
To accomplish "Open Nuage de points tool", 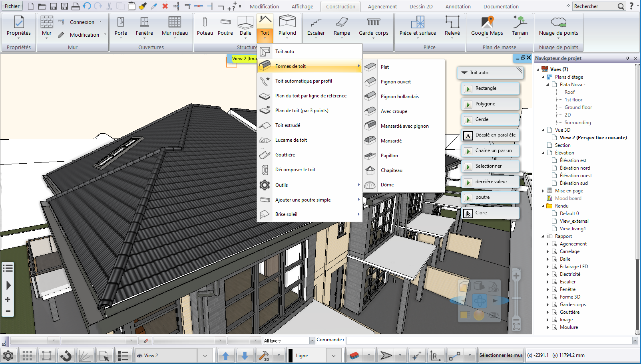I will point(558,26).
